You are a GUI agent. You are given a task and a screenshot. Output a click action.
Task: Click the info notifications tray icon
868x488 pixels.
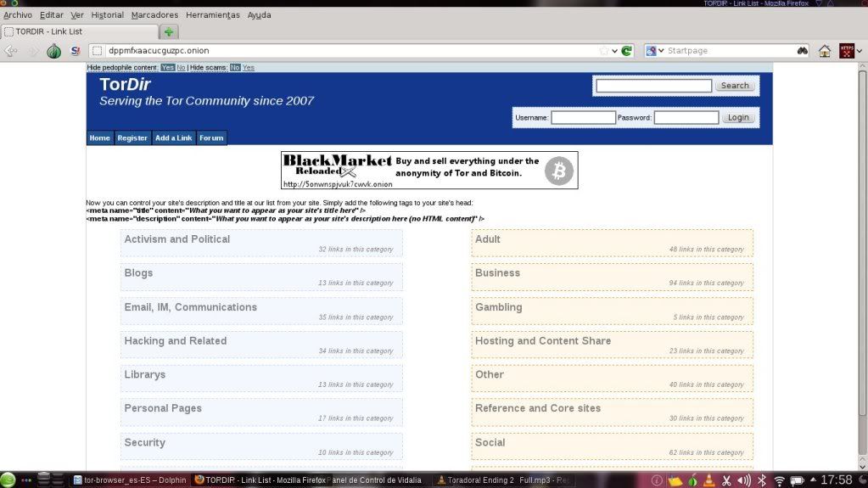pos(657,481)
